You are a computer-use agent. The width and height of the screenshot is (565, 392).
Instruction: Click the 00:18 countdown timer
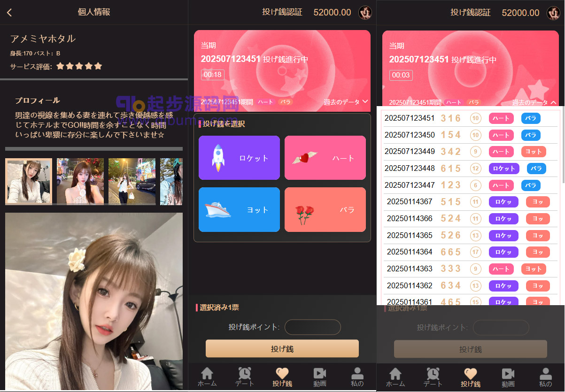(213, 75)
